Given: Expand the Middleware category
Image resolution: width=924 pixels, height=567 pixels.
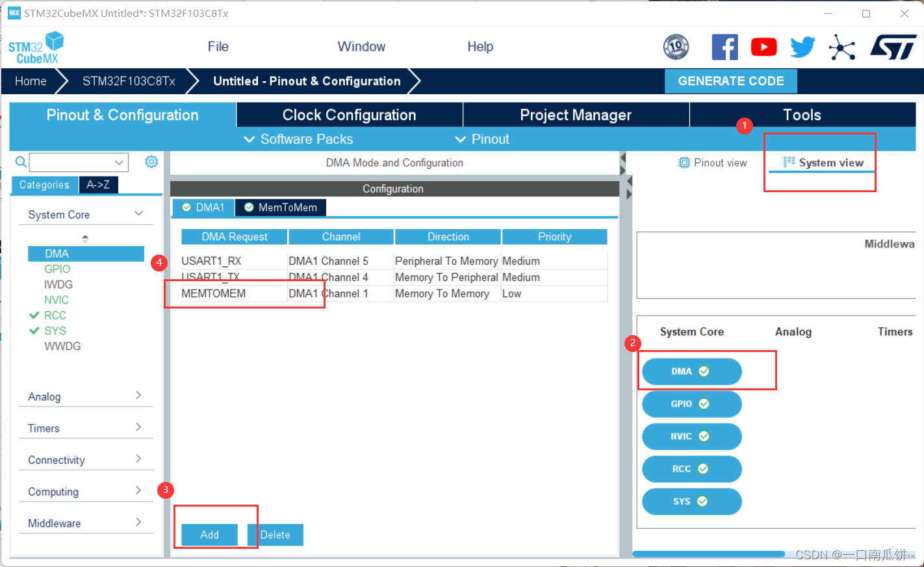Looking at the screenshot, I should [x=138, y=522].
